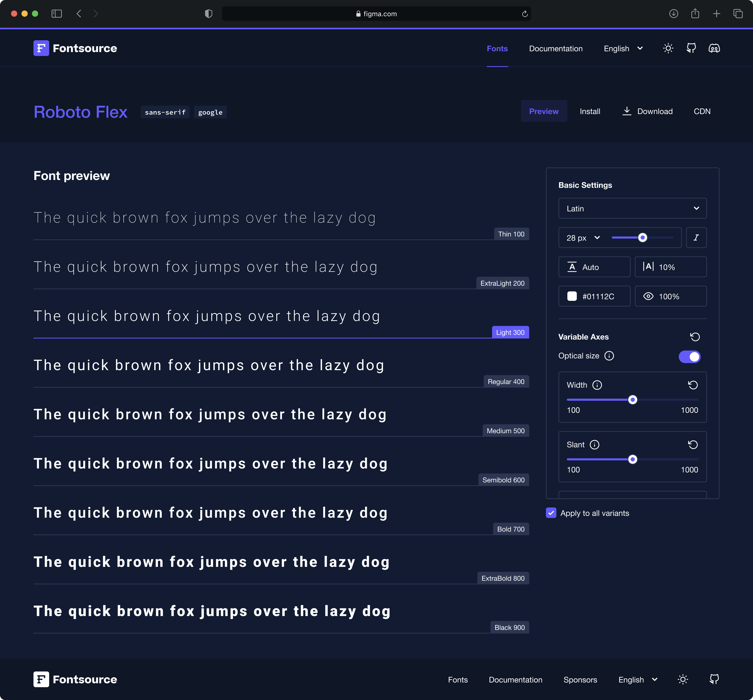Open the Latin subset dropdown
The width and height of the screenshot is (753, 700).
pos(632,208)
